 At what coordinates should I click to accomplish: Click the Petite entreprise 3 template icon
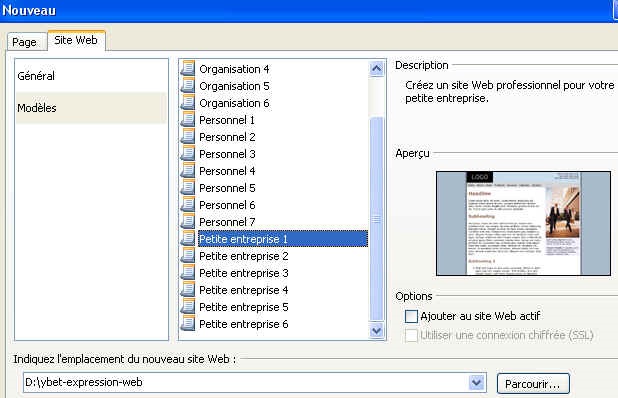(x=188, y=272)
